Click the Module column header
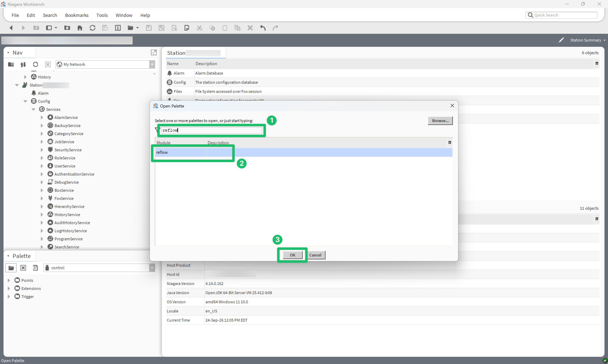The image size is (608, 364). point(163,143)
